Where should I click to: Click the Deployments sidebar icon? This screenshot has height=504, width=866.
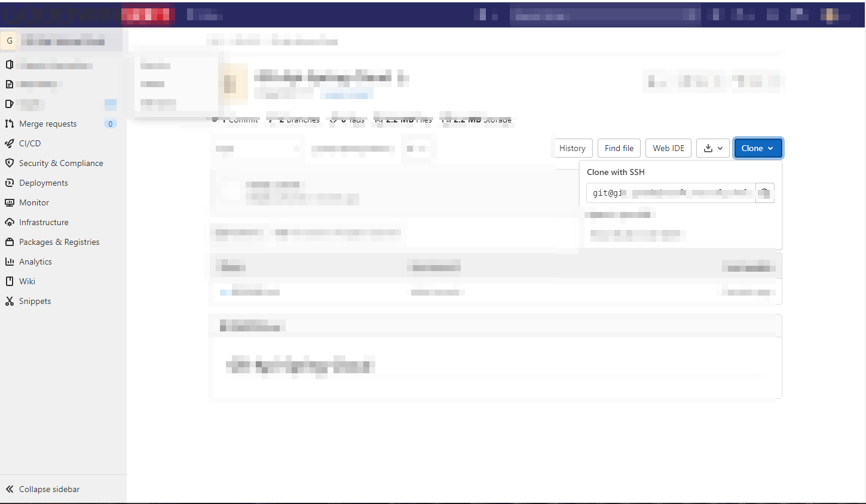[10, 182]
